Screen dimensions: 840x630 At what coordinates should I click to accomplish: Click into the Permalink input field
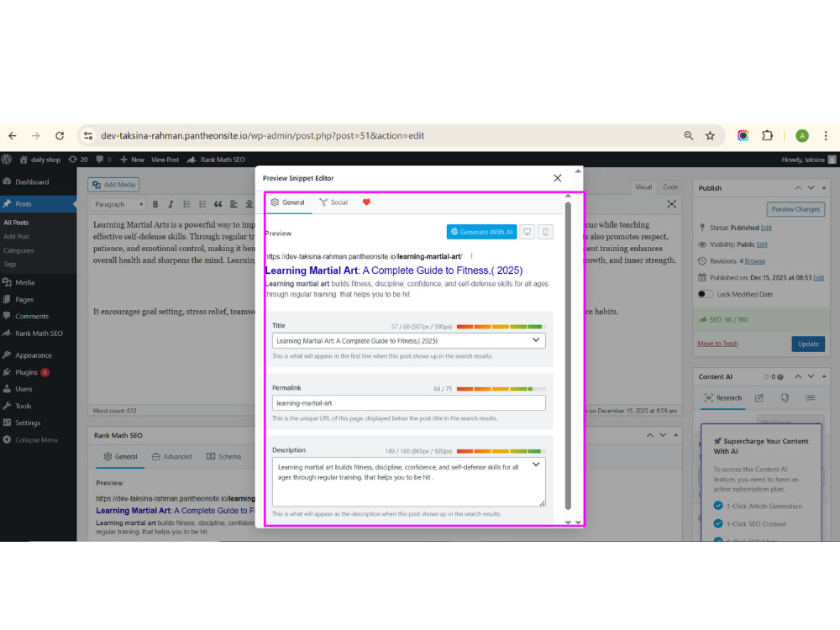[409, 403]
